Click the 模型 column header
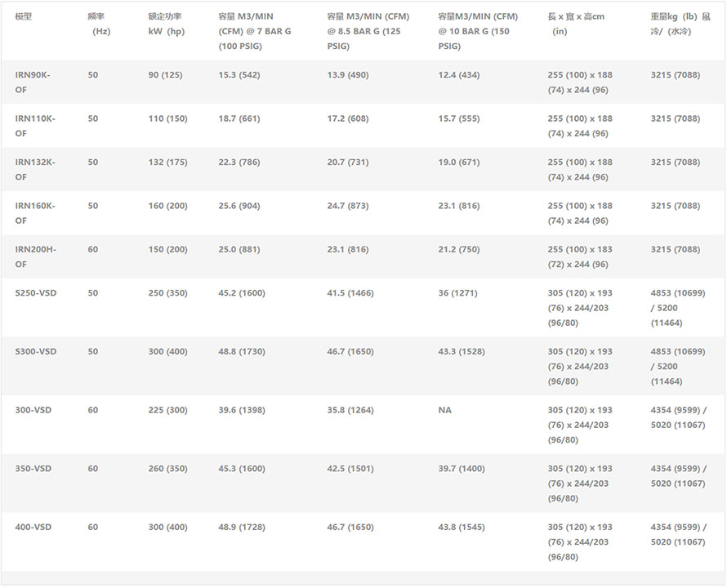Image resolution: width=727 pixels, height=588 pixels. [x=24, y=17]
